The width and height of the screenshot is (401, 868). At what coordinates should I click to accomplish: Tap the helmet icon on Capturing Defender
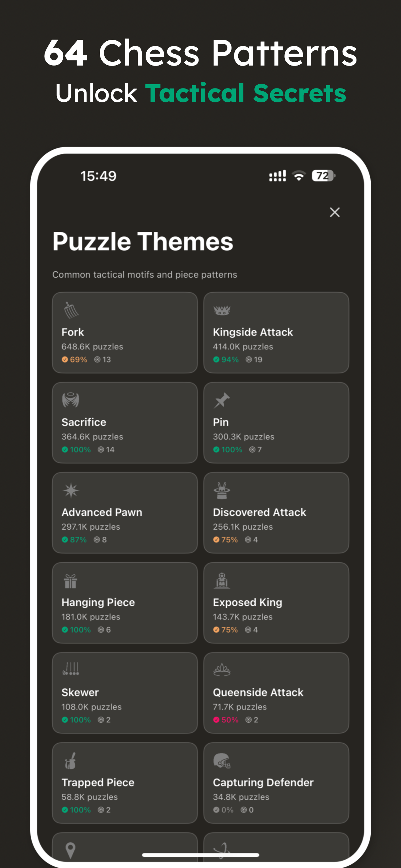221,760
